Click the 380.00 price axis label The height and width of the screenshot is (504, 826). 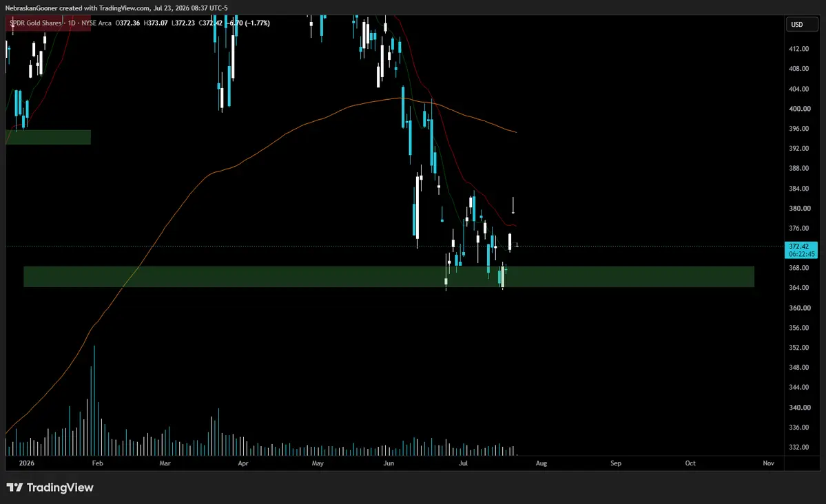click(799, 209)
